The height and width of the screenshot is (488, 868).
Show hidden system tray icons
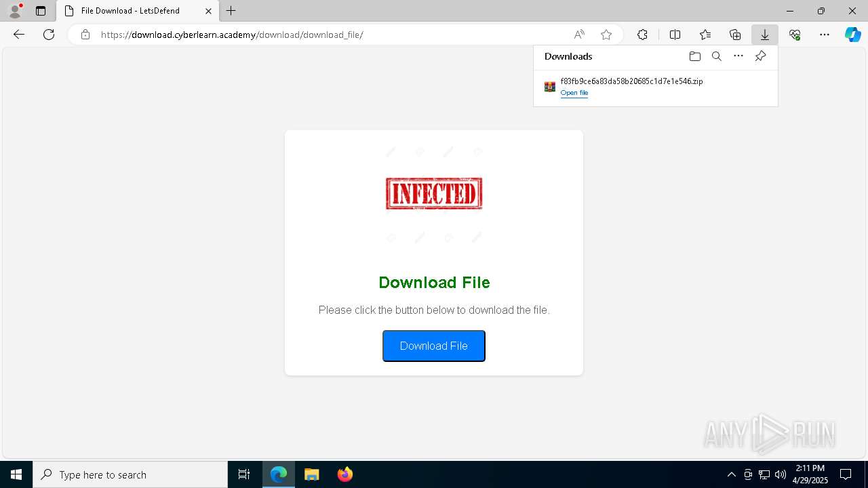(x=731, y=474)
